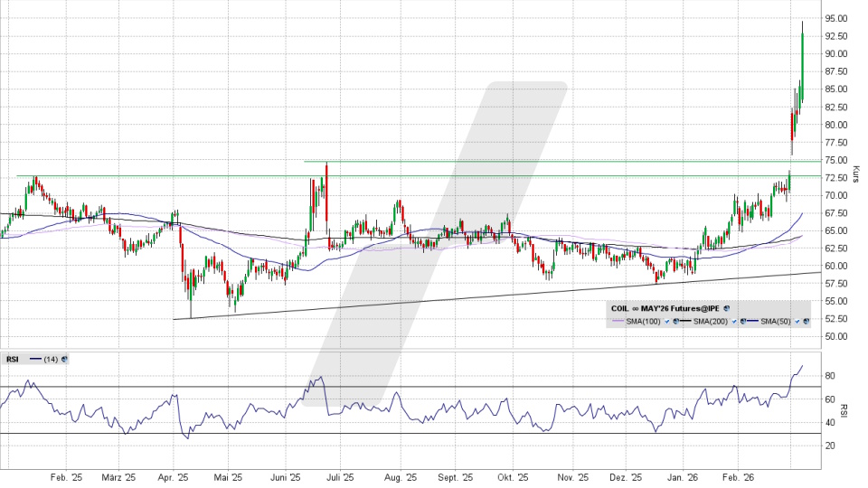Click the RSI axis value 20
This screenshot has width=868, height=488.
pos(830,446)
